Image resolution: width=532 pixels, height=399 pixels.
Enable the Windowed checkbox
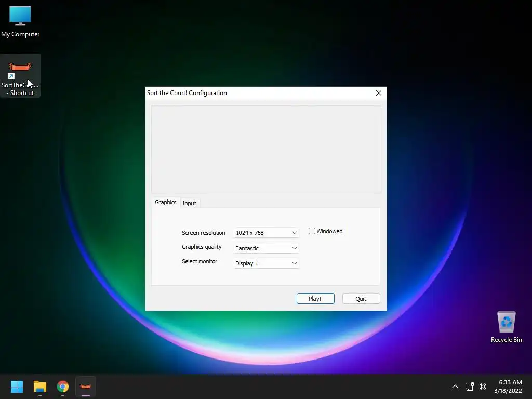point(312,231)
